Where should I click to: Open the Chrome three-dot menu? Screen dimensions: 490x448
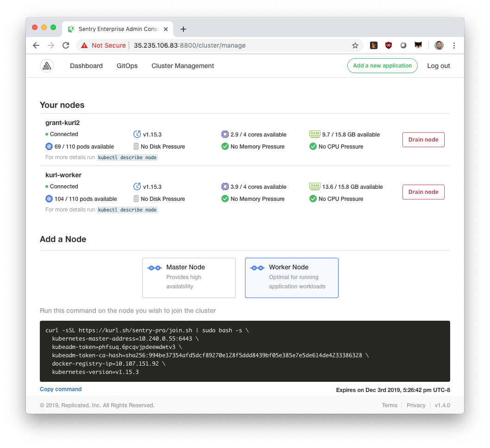click(454, 45)
